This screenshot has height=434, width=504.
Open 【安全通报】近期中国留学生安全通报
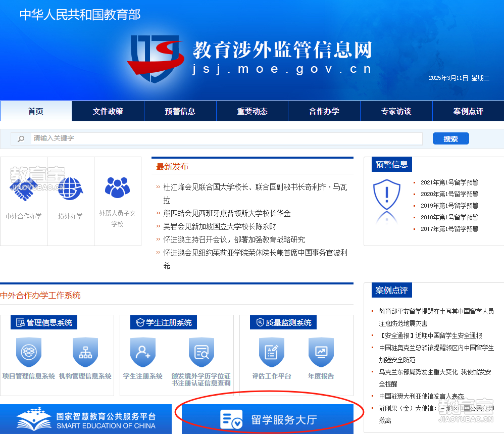pos(430,335)
